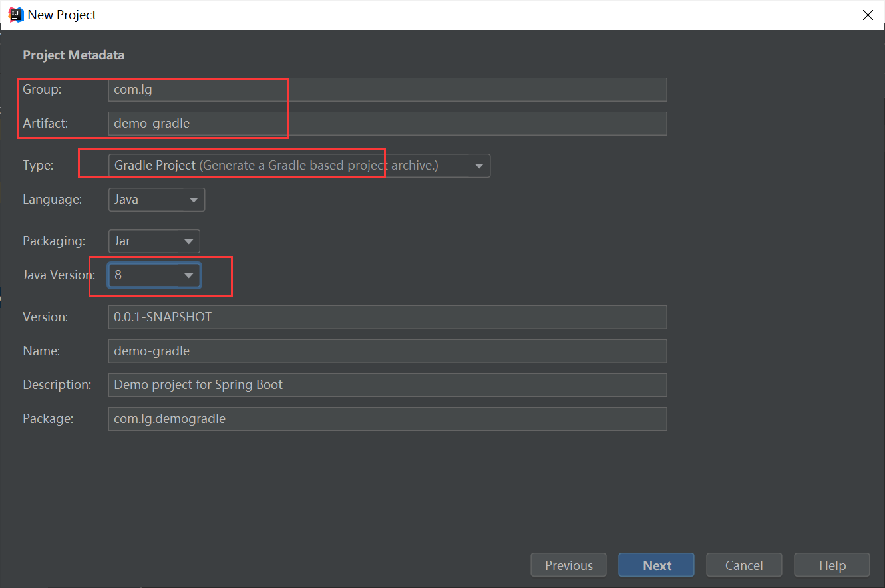
Task: Click the Description label
Action: pyautogui.click(x=57, y=385)
